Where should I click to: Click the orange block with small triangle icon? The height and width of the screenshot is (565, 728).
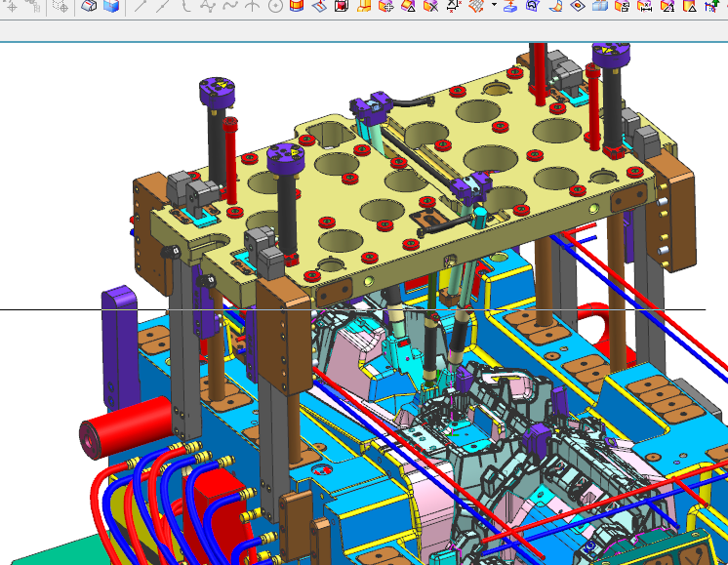point(690,6)
